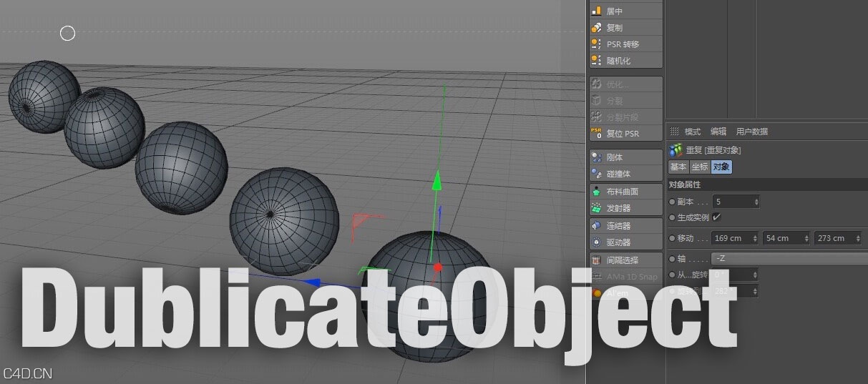Open the 用户数据 user data menu

752,132
